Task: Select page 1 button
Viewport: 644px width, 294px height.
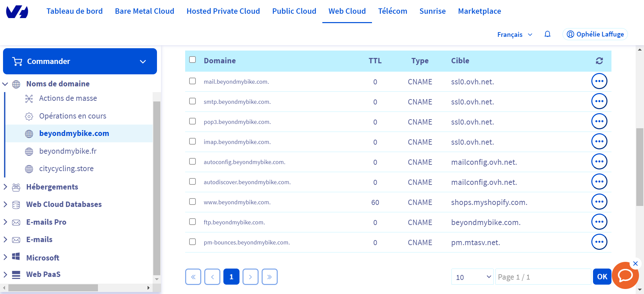Action: point(231,277)
